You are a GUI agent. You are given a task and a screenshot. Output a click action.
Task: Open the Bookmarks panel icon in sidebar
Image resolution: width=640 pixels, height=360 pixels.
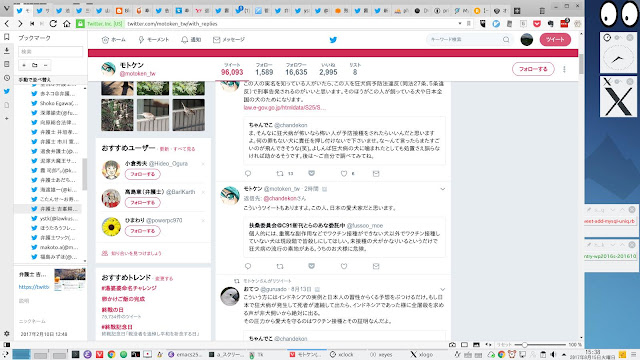7,37
